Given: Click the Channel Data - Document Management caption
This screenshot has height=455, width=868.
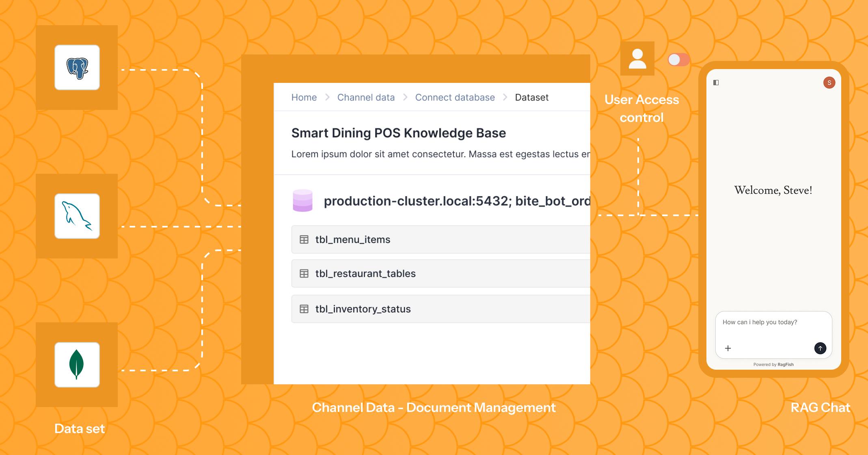Looking at the screenshot, I should 434,407.
